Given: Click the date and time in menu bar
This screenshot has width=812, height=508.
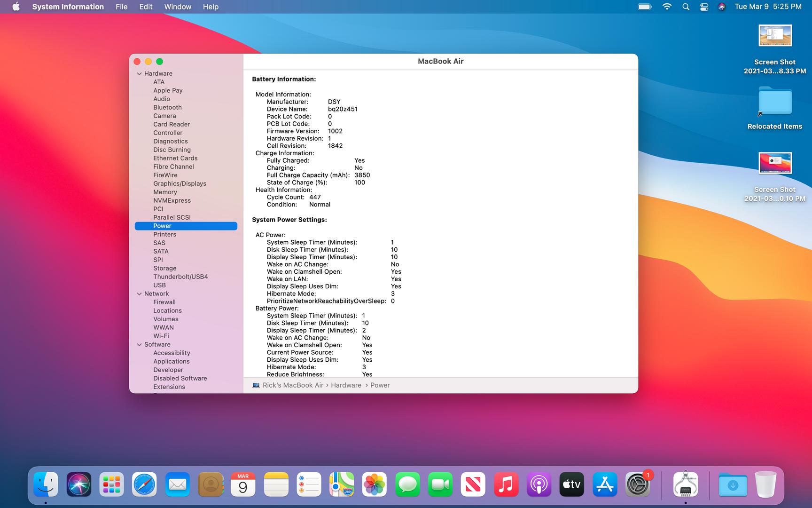Looking at the screenshot, I should click(768, 7).
